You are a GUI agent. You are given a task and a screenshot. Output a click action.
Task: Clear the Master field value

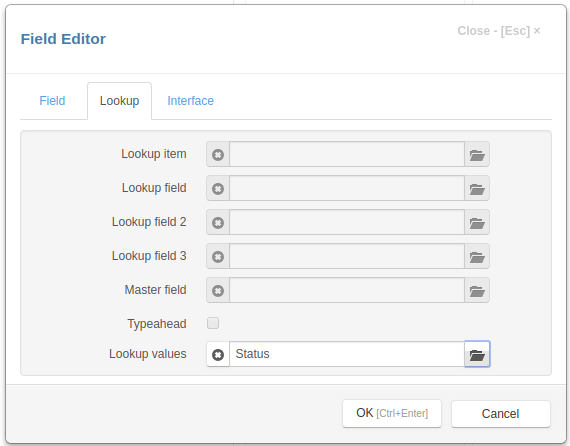[218, 290]
